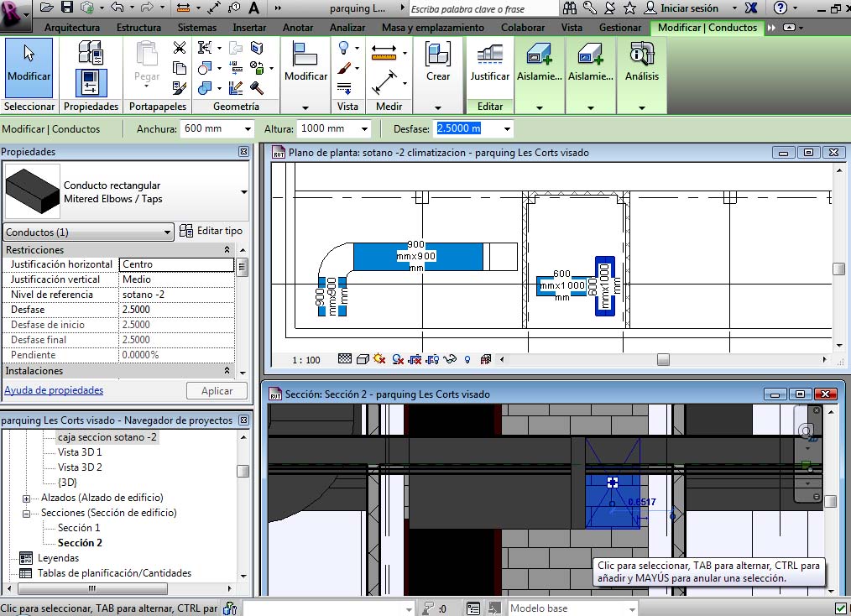The height and width of the screenshot is (616, 851).
Task: Click the Crear ribbon icon
Action: click(437, 64)
